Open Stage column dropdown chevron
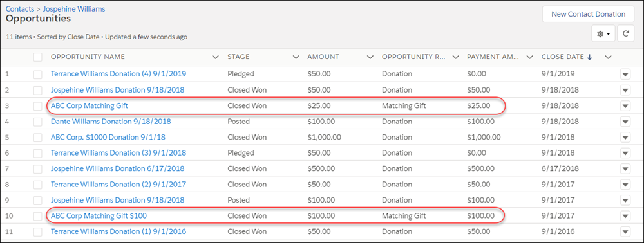Viewport: 644px width, 243px height. point(296,57)
